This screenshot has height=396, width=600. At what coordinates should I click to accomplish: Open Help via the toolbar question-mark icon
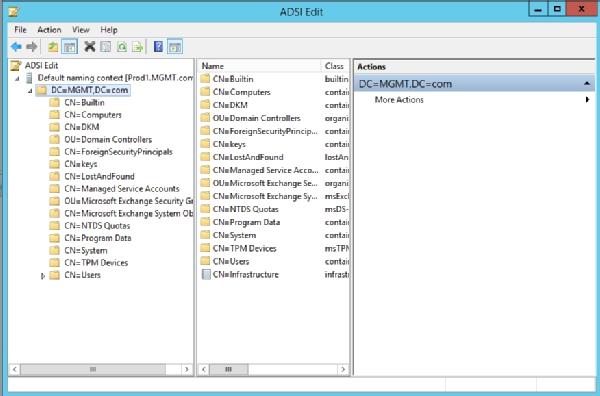click(x=158, y=47)
